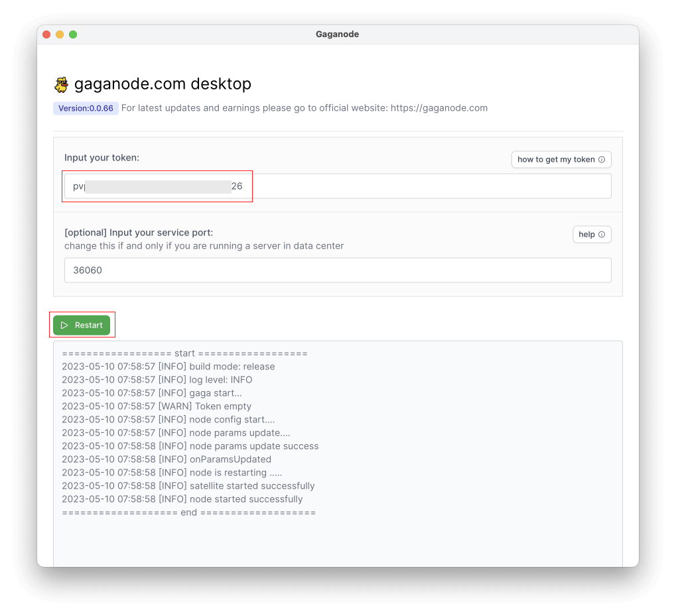676x616 pixels.
Task: Click the yellow duck logo icon
Action: point(62,85)
